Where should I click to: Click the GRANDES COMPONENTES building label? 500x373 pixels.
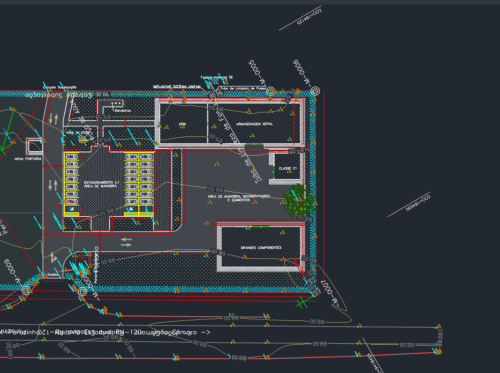click(x=261, y=248)
